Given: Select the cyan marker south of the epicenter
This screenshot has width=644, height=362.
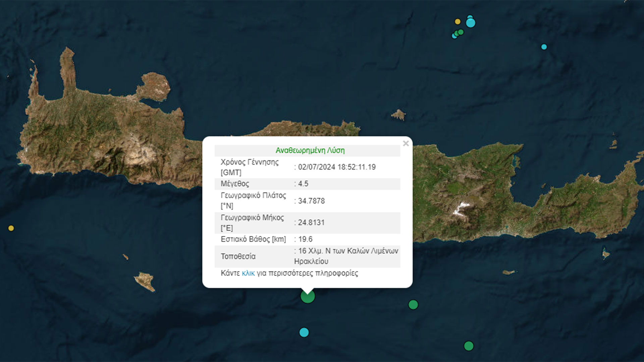Looking at the screenshot, I should [304, 333].
